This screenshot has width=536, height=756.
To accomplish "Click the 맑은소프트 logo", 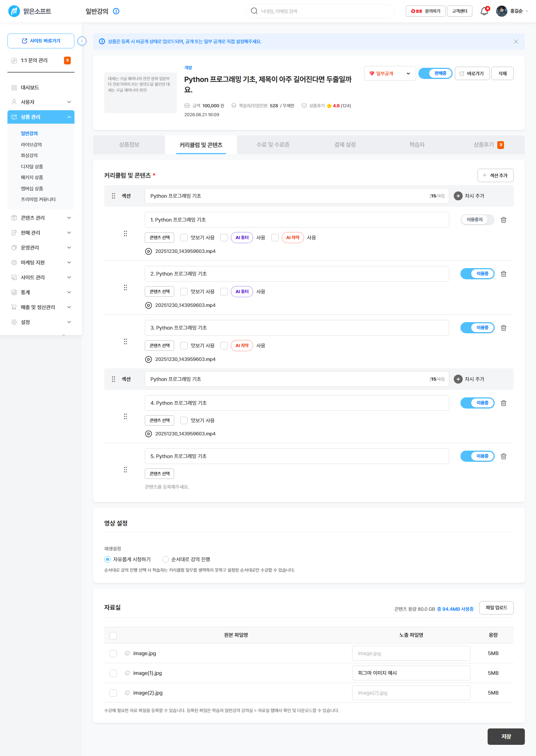I will (30, 11).
